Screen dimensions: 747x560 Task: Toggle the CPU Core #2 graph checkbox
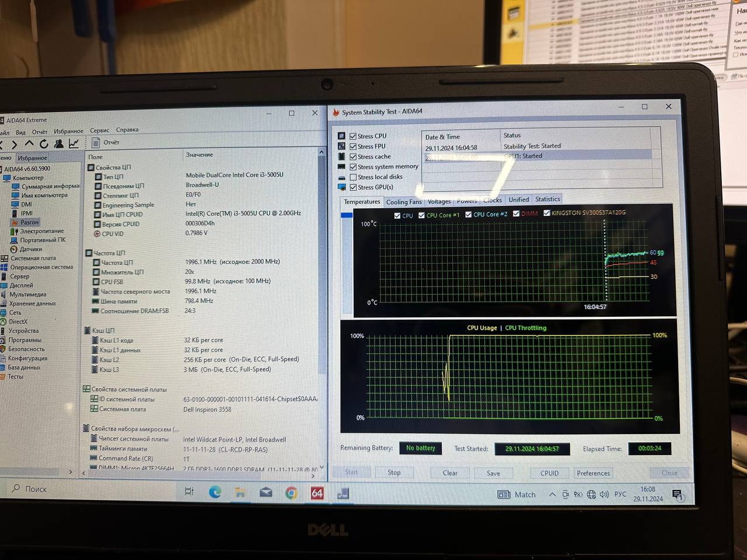[x=469, y=215]
